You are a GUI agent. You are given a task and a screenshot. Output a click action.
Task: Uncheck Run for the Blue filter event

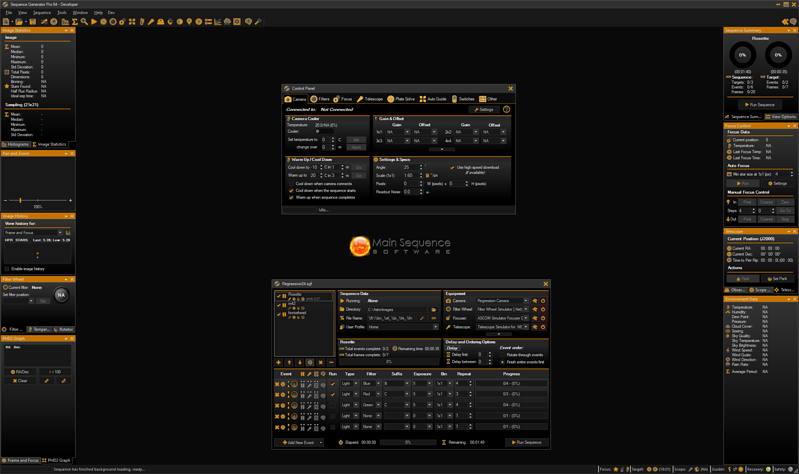point(333,384)
